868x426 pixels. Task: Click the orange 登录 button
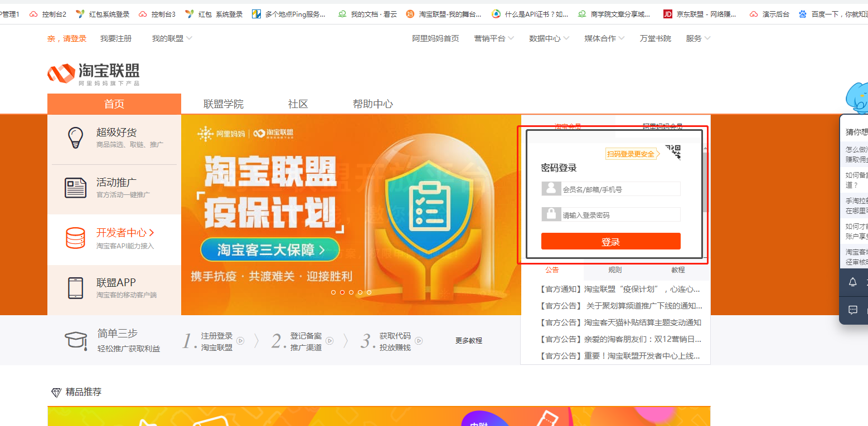coord(611,241)
